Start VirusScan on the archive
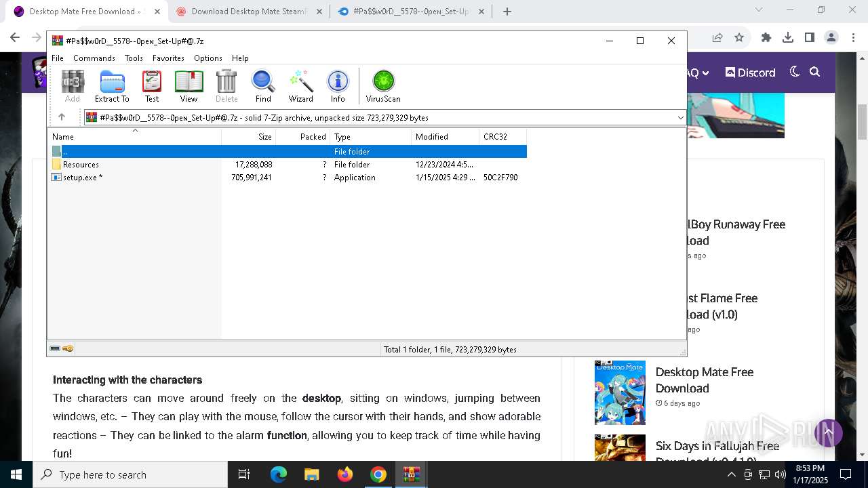The height and width of the screenshot is (488, 868). coord(383,86)
